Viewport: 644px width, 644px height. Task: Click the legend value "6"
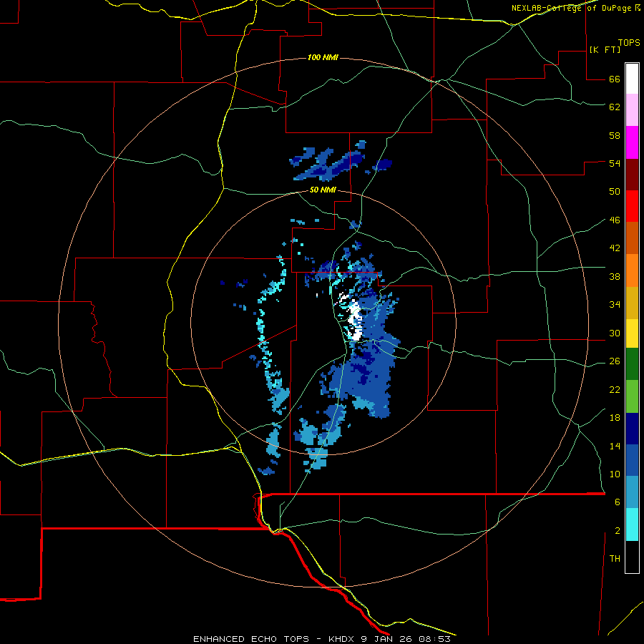[618, 502]
